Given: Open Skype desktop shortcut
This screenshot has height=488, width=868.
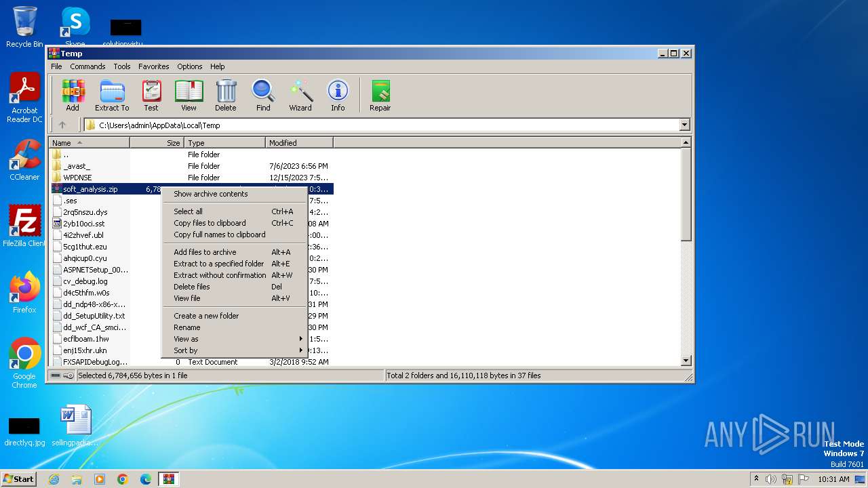Looking at the screenshot, I should 75,27.
